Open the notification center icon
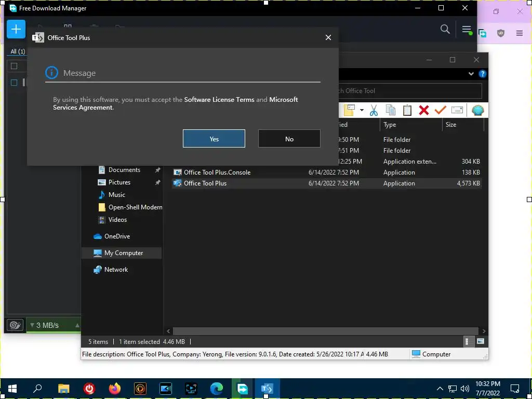 click(x=515, y=389)
